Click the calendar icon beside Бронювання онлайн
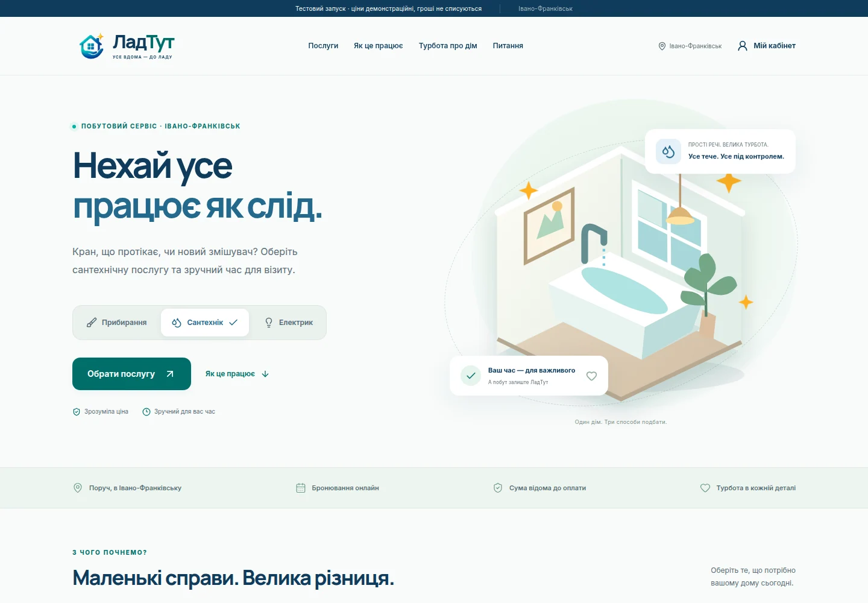This screenshot has width=868, height=603. [301, 488]
